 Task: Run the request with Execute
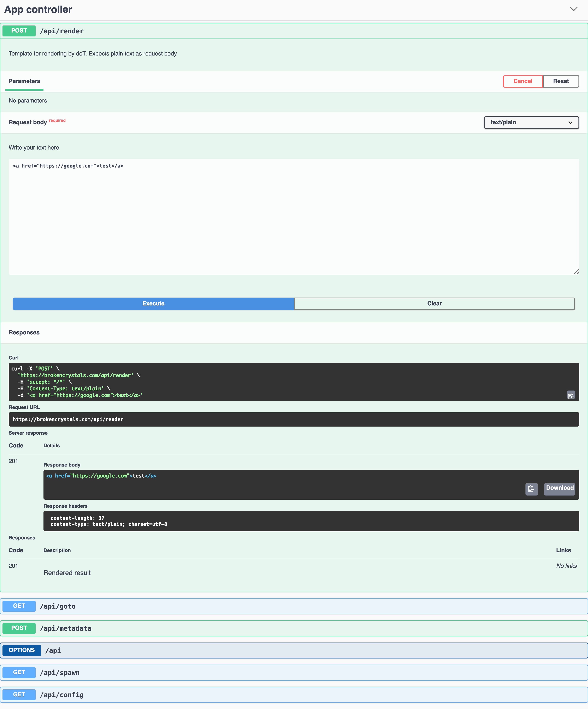click(153, 304)
